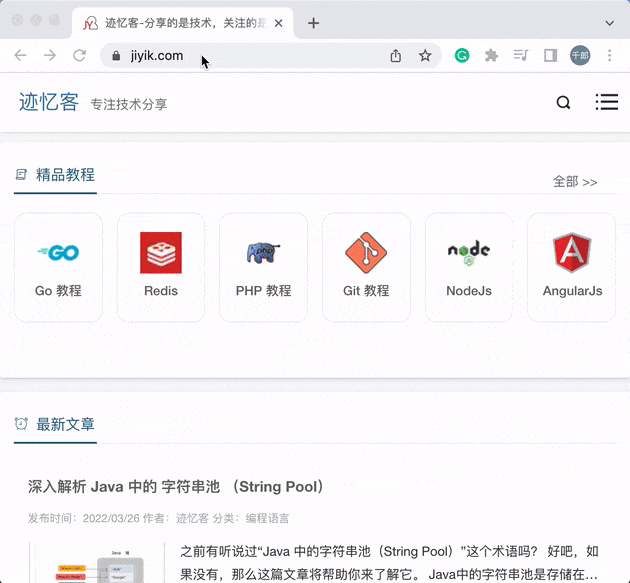Bookmark this page with star icon

[x=425, y=55]
